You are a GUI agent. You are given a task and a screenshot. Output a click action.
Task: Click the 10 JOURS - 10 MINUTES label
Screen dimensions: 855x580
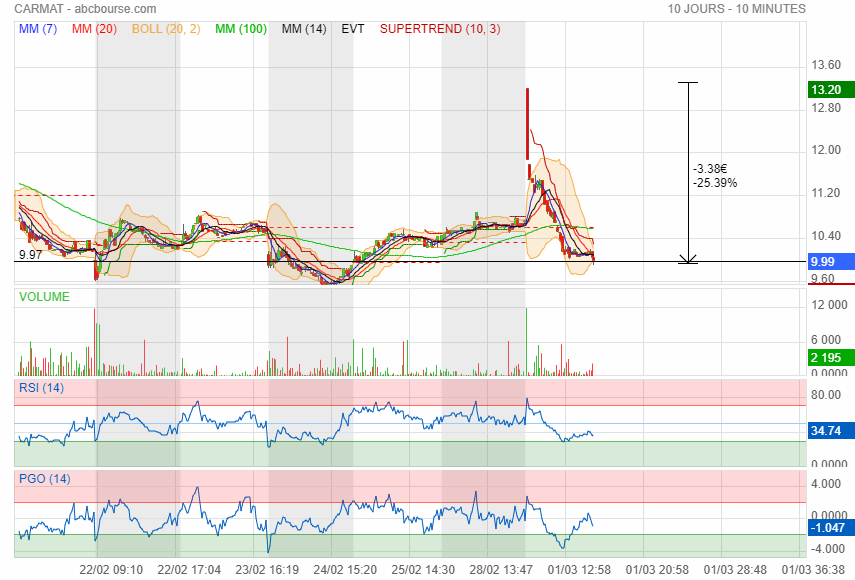(x=737, y=9)
